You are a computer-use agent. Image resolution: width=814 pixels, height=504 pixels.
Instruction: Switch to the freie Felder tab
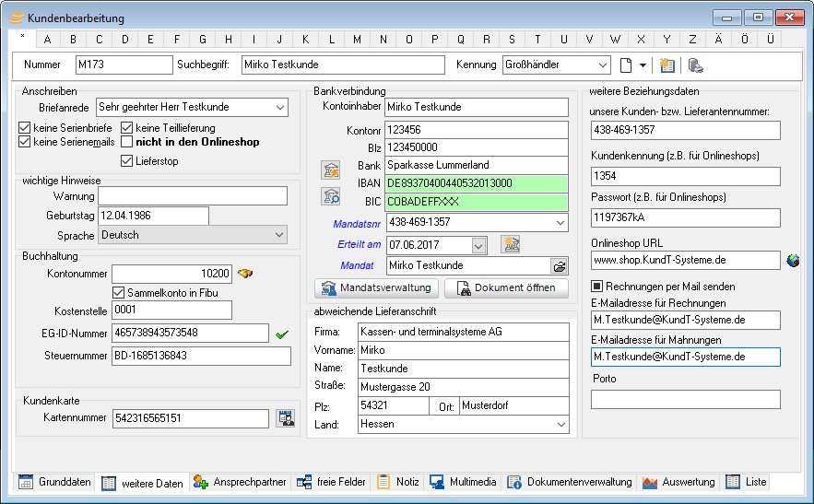pyautogui.click(x=331, y=482)
